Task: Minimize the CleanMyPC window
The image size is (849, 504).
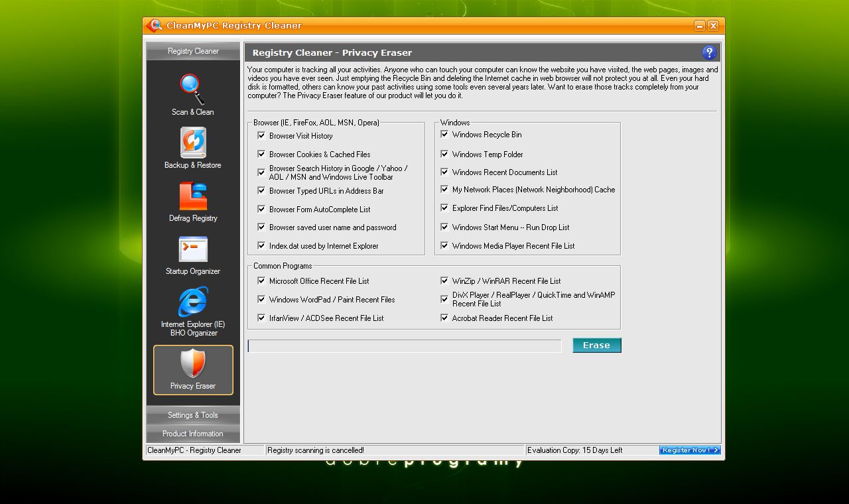Action: [700, 26]
